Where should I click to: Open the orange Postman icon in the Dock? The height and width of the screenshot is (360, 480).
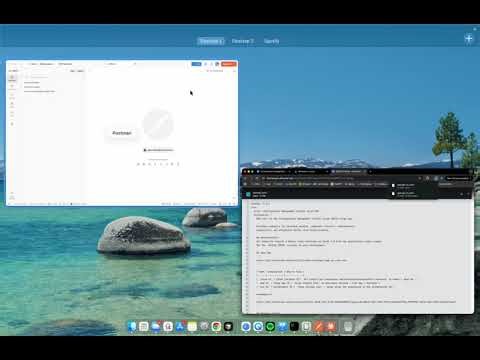319,326
